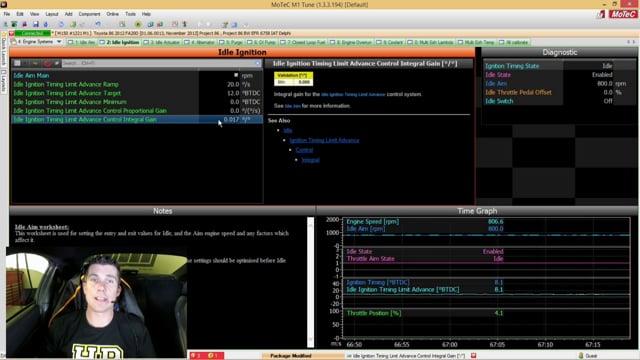Click the Notes panel vertical scrollbar
The image size is (640, 360).
coord(311,282)
